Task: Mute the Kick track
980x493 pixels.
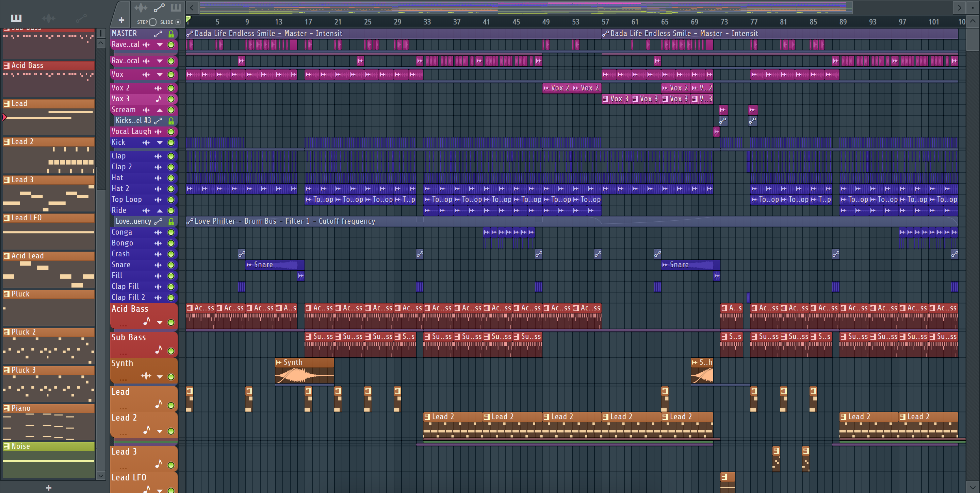Action: (171, 143)
